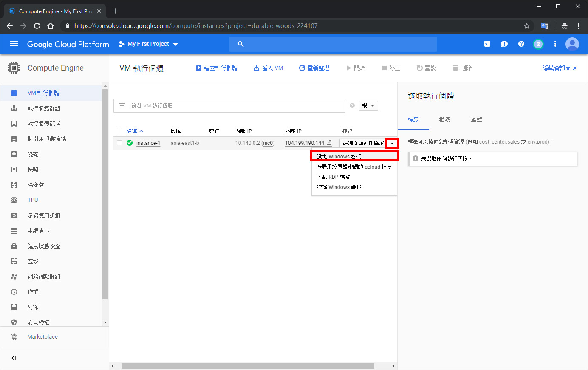Reload the page in Chrome

coord(37,26)
